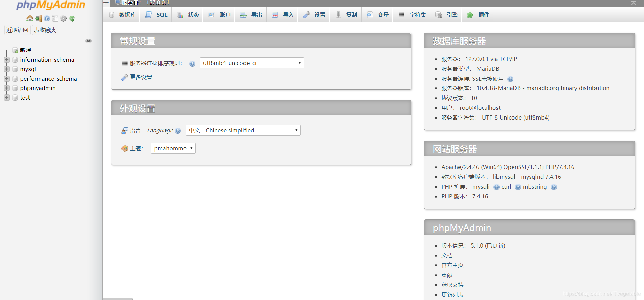Open the 更新列表 link
The height and width of the screenshot is (300, 644).
coord(452,295)
